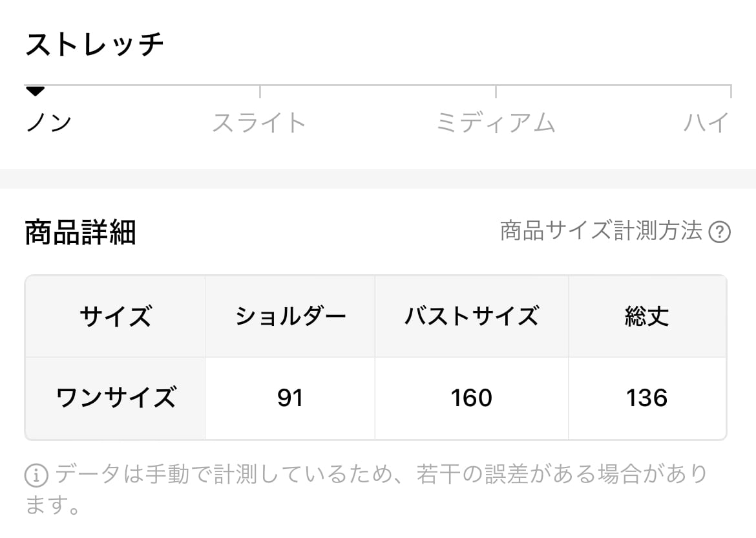Click the サイズ column header
The image size is (756, 538).
pos(116,317)
